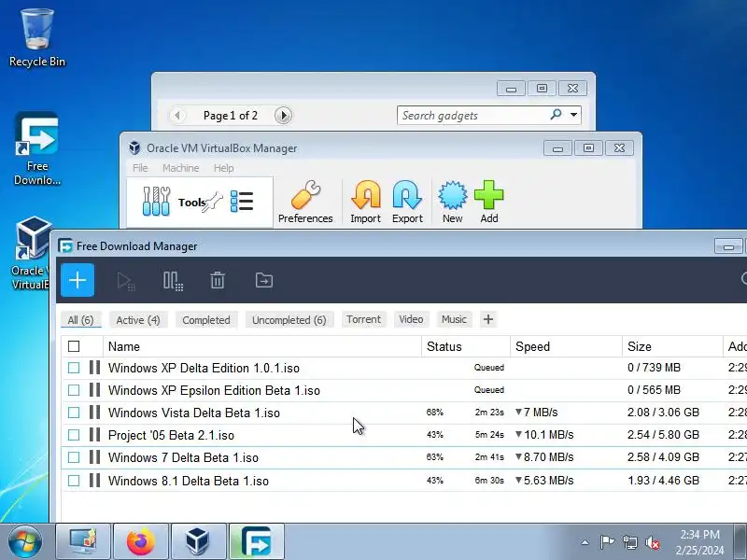Screen dimensions: 747x560
Task: Add a new filter tab with plus
Action: [488, 319]
